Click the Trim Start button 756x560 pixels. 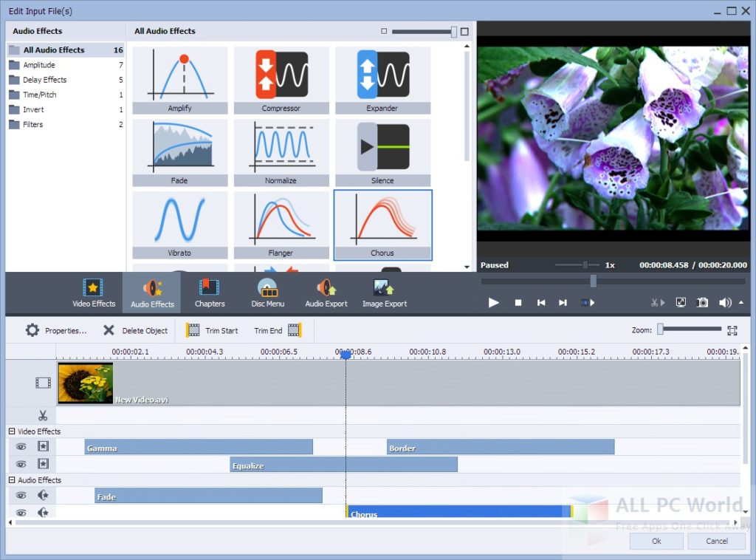213,331
